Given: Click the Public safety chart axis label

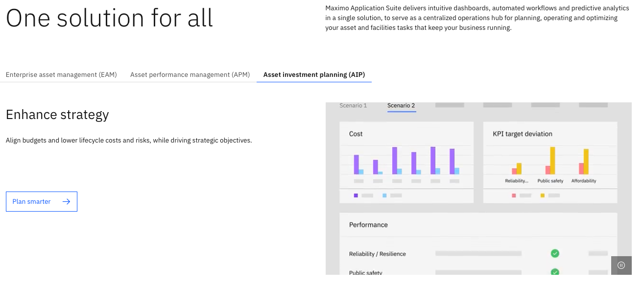Looking at the screenshot, I should [550, 181].
